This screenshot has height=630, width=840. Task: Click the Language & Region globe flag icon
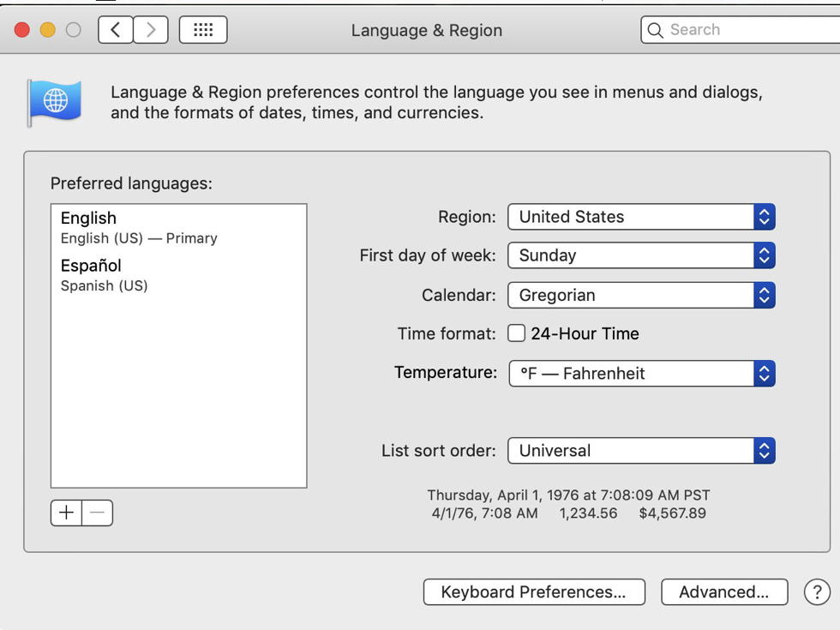[55, 102]
